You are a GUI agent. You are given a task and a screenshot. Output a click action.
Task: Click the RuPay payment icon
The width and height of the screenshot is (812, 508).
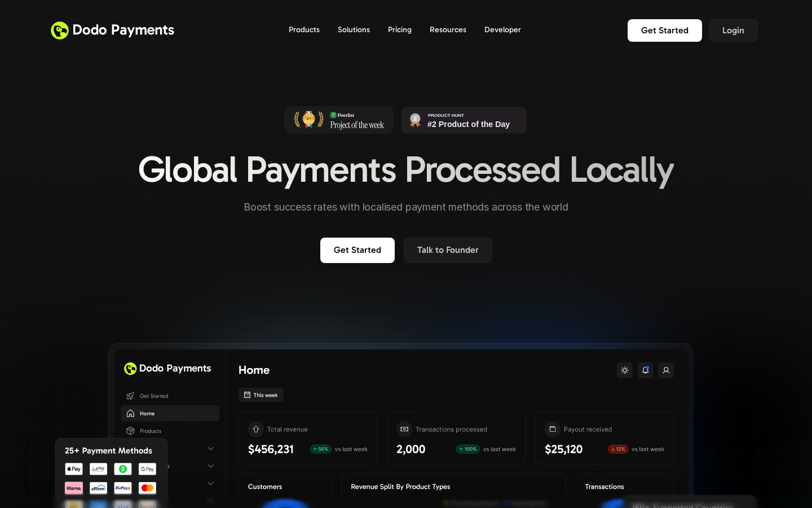pos(123,488)
